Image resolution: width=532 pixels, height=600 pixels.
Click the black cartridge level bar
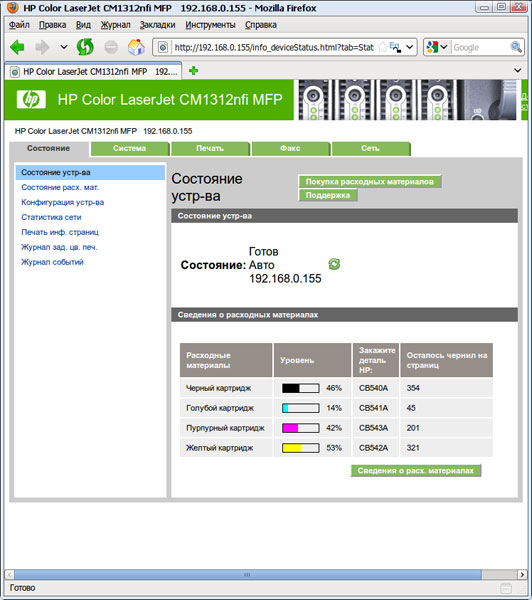pyautogui.click(x=301, y=388)
